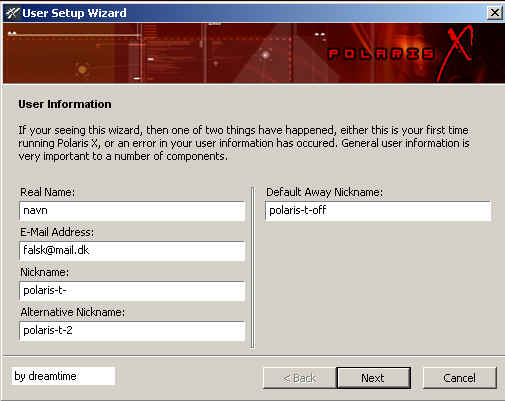505x401 pixels.
Task: Cancel the setup wizard
Action: 460,378
